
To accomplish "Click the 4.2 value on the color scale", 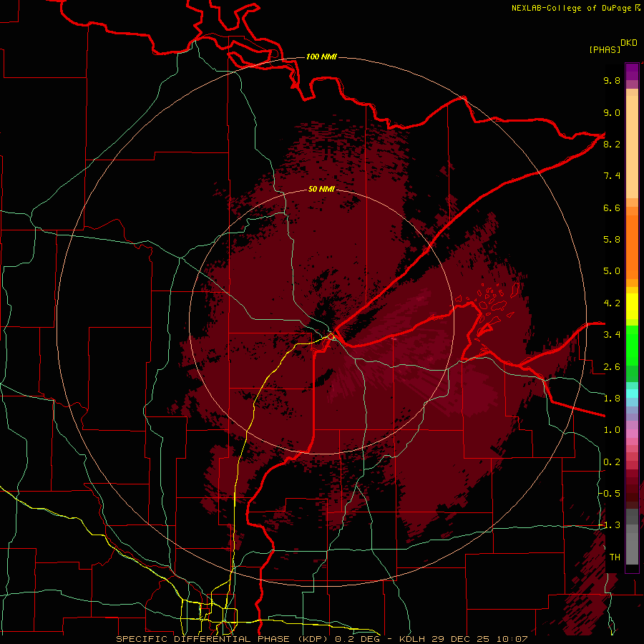I will tap(612, 303).
